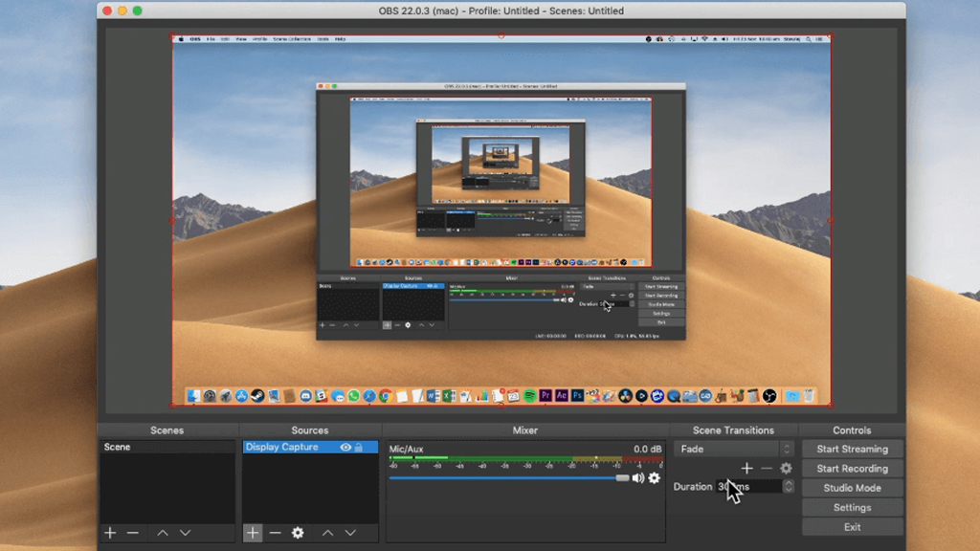Open the Mic/Aux mixer gear settings
The image size is (980, 551).
[x=655, y=478]
